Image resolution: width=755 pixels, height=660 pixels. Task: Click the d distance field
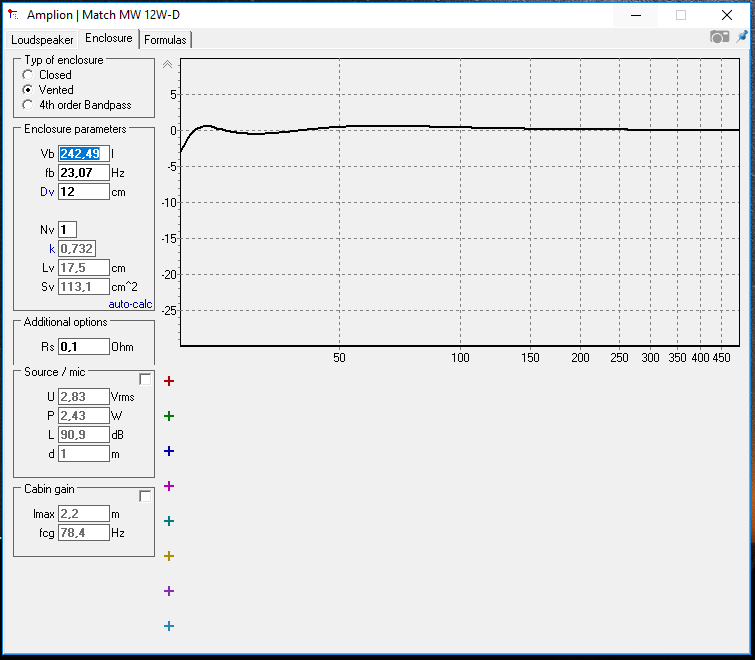click(84, 453)
